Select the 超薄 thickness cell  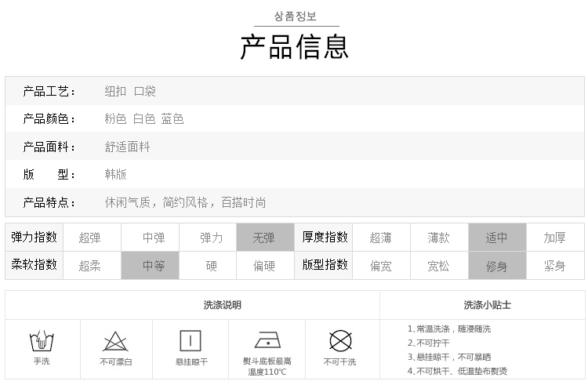[x=381, y=238]
